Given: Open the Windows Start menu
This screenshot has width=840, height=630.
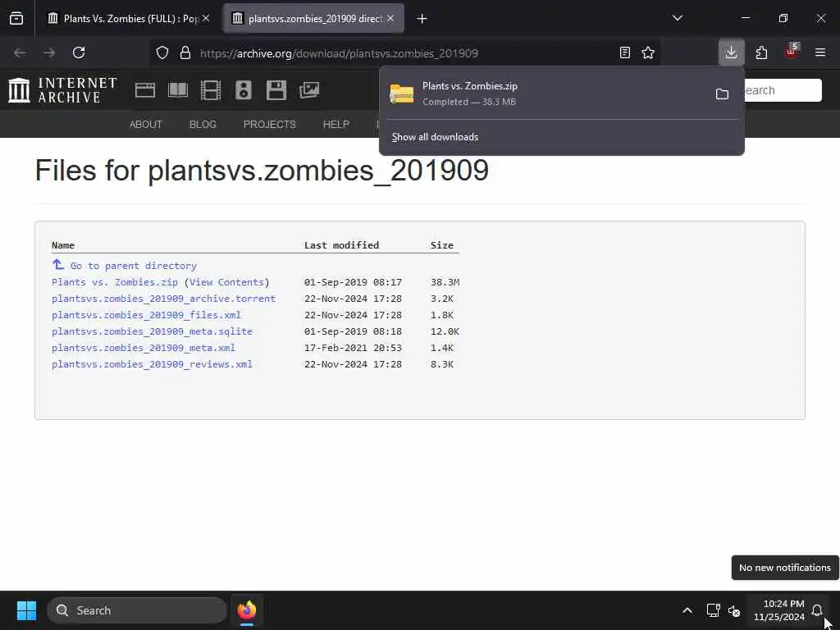Looking at the screenshot, I should (26, 610).
